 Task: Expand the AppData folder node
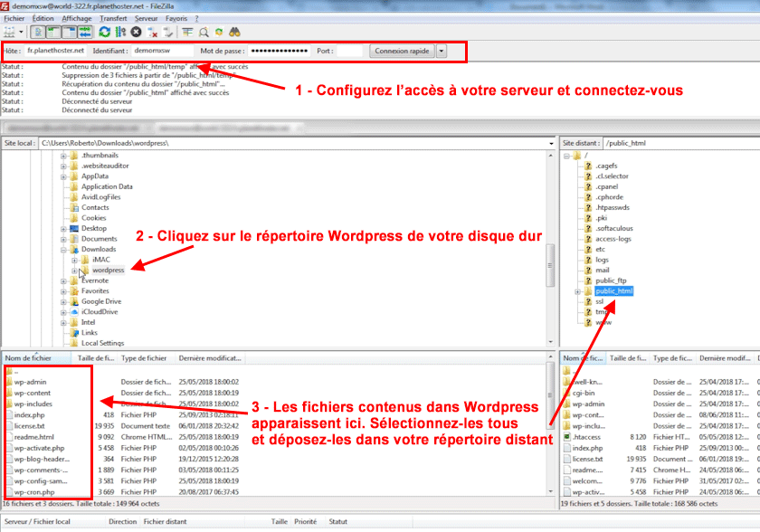(63, 176)
